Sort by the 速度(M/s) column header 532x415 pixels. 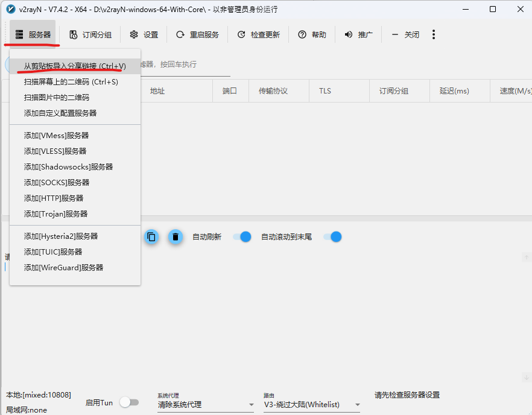click(x=511, y=91)
